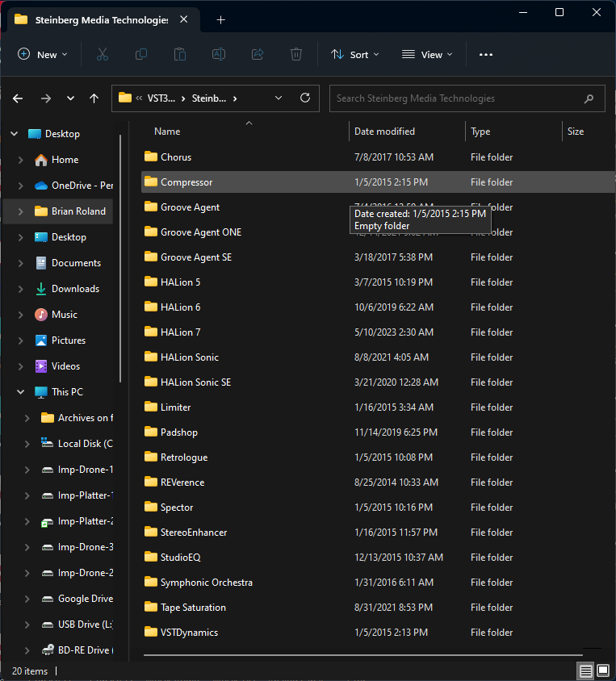Click the horizontal scrollbar below file list
Viewport: 616px width, 681px height.
pos(362,655)
